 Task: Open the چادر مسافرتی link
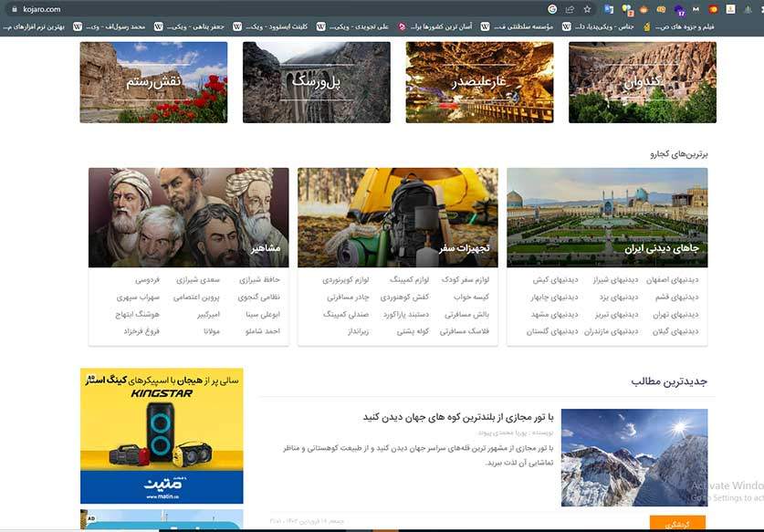(348, 297)
